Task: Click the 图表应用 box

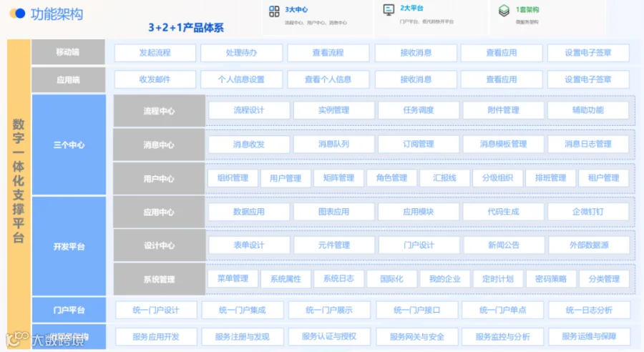Action: [334, 212]
